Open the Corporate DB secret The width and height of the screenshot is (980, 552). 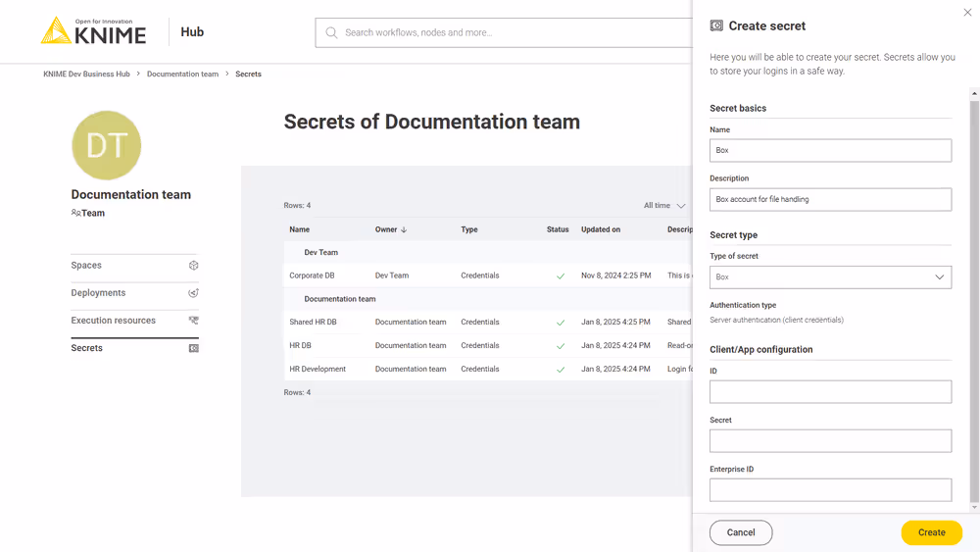point(312,276)
